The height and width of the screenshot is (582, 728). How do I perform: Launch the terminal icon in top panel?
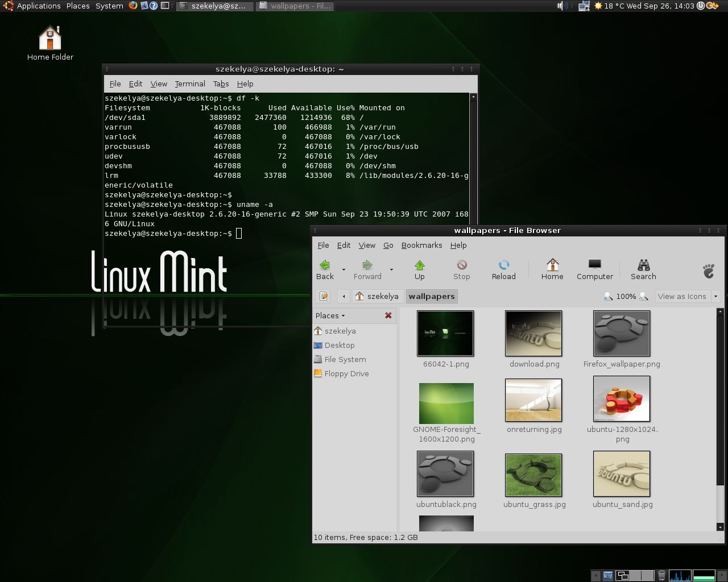[x=165, y=6]
